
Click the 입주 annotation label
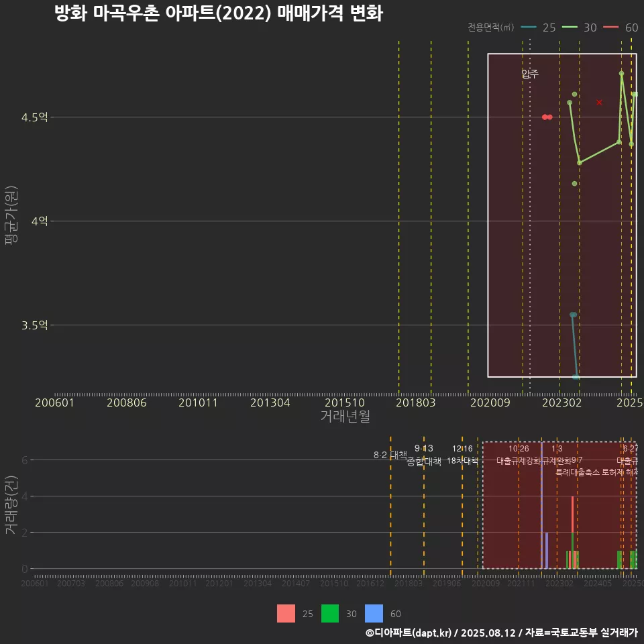(x=530, y=74)
